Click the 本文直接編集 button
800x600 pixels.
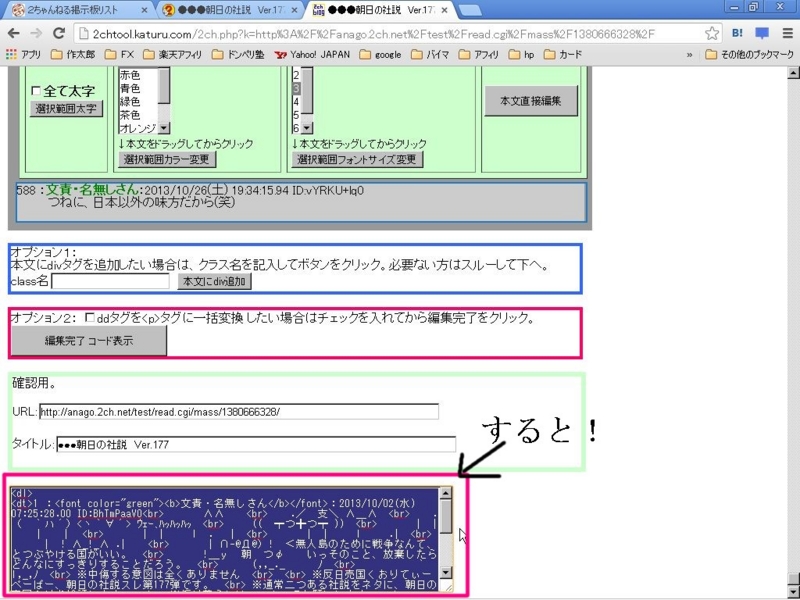(531, 101)
